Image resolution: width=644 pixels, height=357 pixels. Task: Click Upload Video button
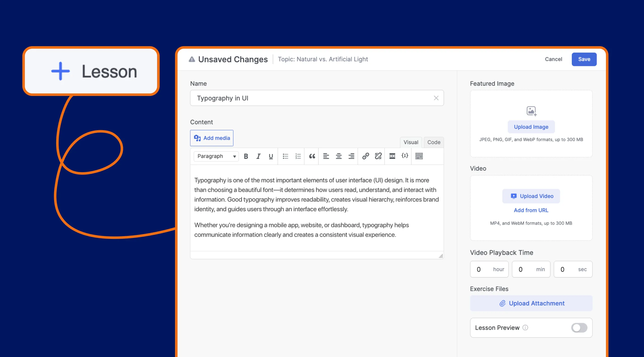pos(531,196)
